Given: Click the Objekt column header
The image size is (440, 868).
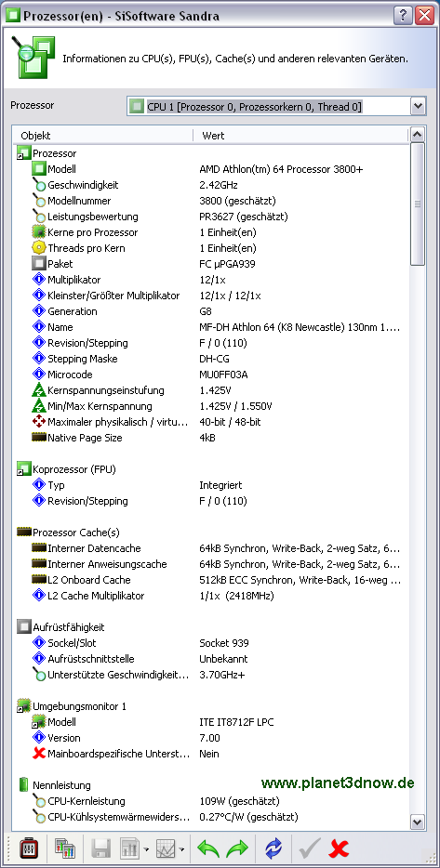Looking at the screenshot, I should tap(102, 135).
